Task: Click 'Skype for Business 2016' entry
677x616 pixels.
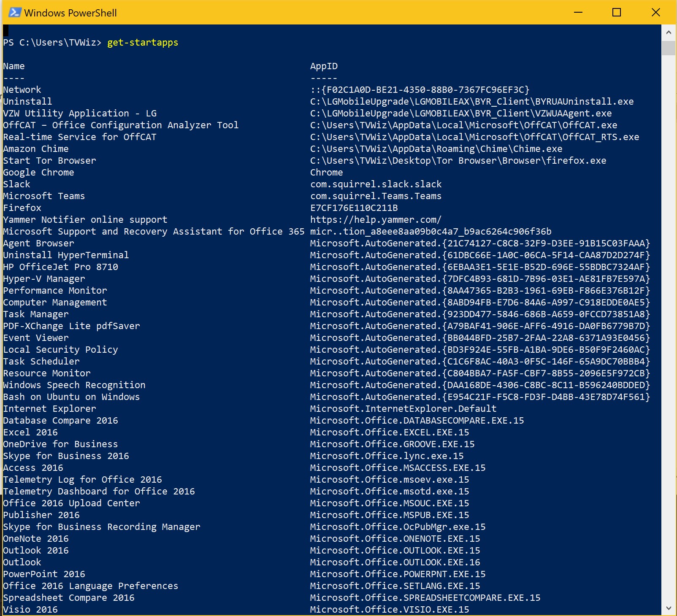Action: coord(66,456)
